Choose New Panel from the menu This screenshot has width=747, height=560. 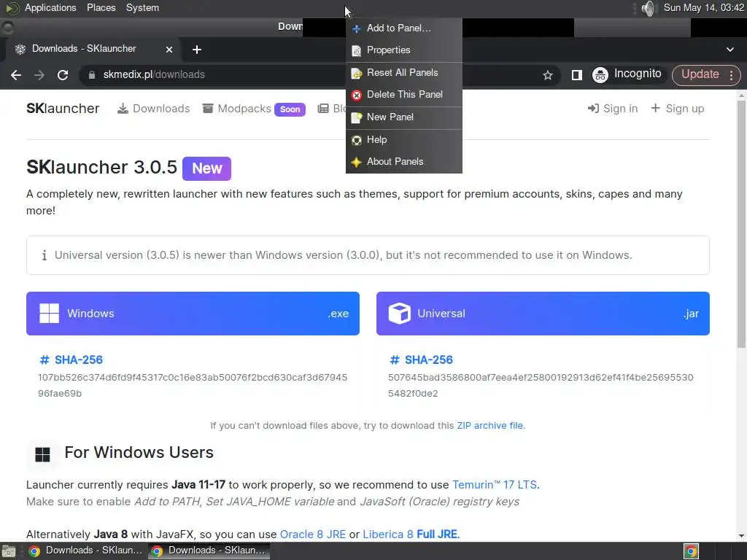[404, 117]
